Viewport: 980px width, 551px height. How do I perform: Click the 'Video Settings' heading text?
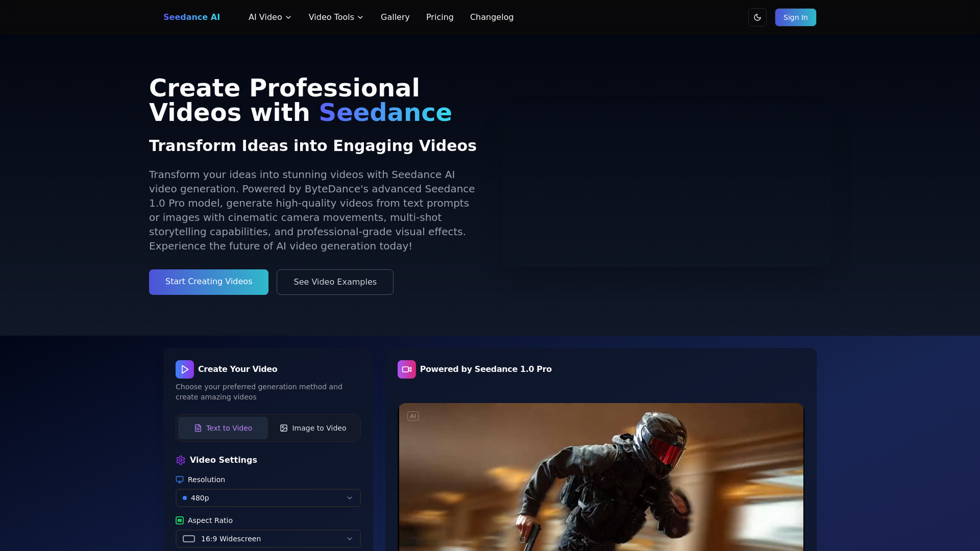coord(224,460)
